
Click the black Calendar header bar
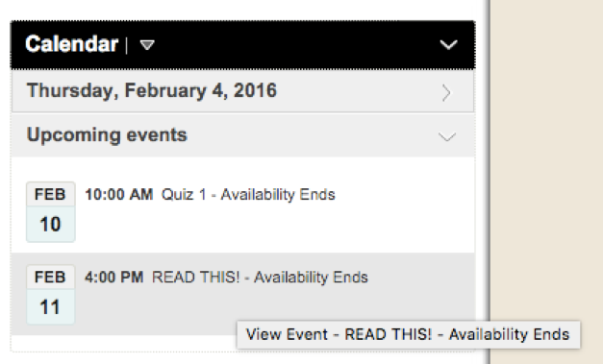243,45
